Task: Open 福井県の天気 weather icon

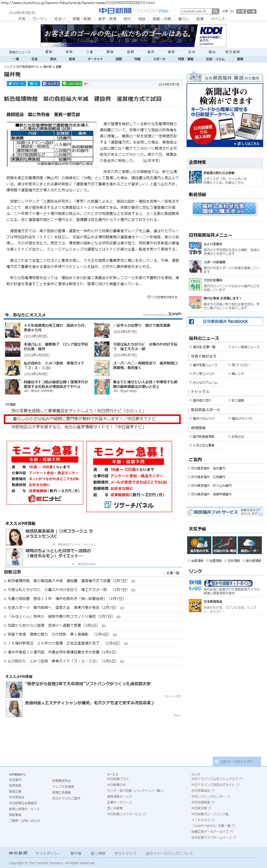Action: pos(199,545)
